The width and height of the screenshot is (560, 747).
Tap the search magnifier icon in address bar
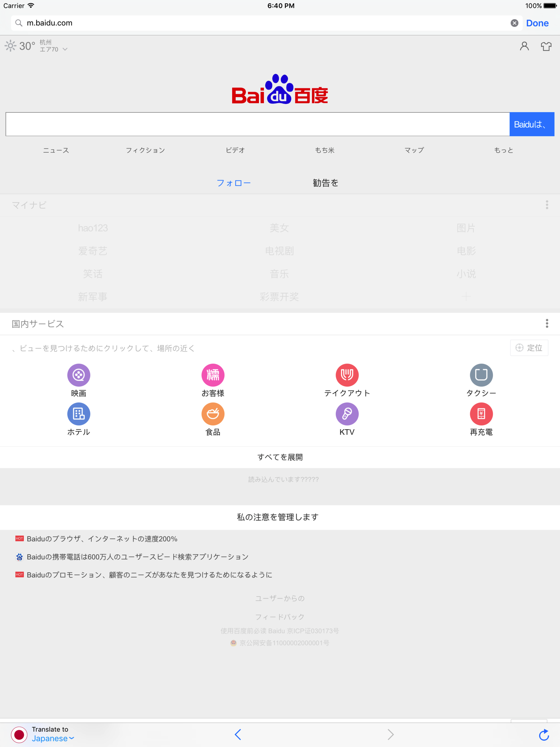[19, 23]
